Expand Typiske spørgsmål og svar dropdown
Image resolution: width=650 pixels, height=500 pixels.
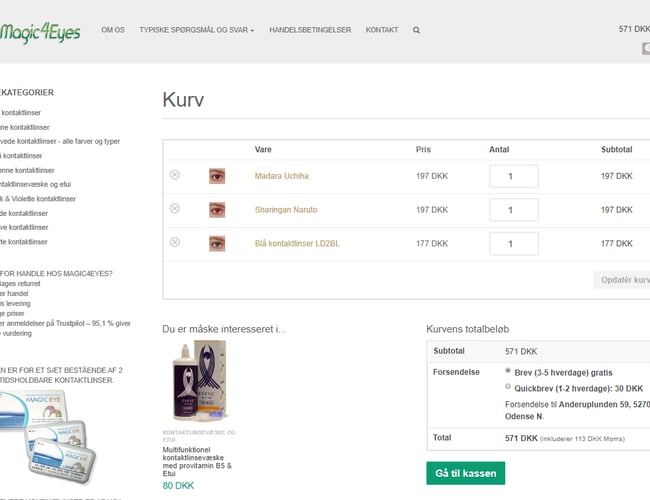click(196, 30)
